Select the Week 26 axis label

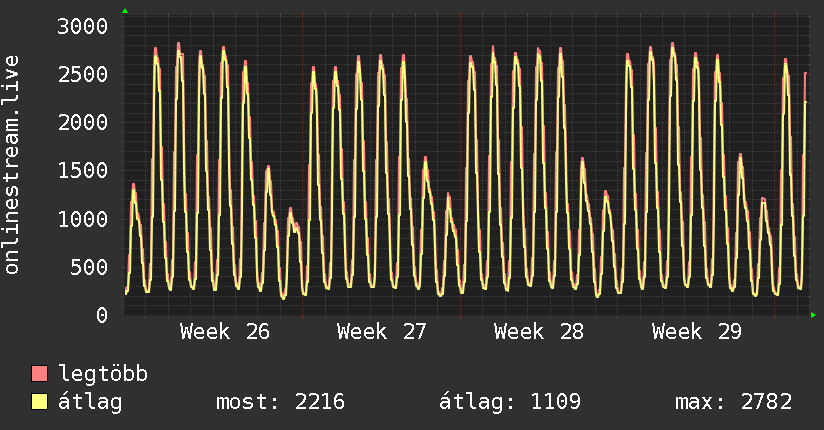pos(224,332)
